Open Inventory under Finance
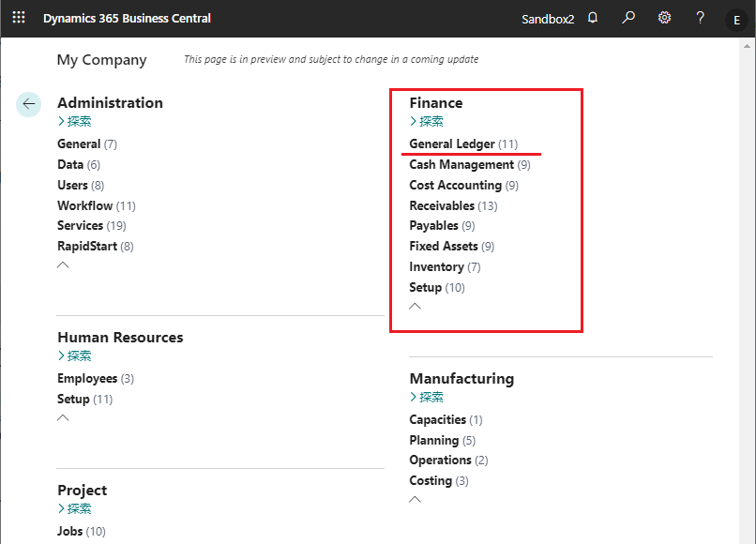Viewport: 756px width, 544px height. tap(445, 267)
